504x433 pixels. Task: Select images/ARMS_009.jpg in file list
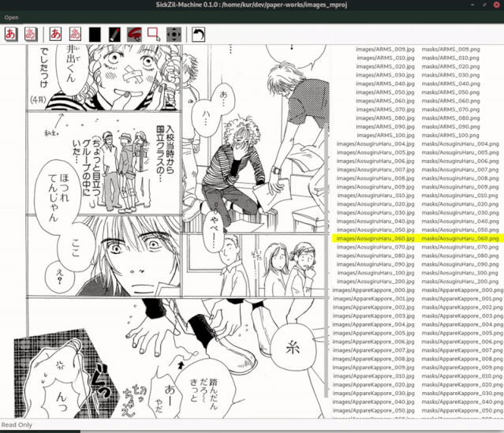point(385,49)
